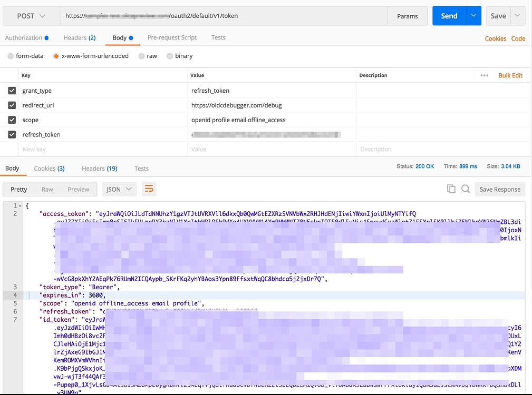Viewport: 532px width, 395px height.
Task: Click the Save Response button
Action: pyautogui.click(x=499, y=189)
